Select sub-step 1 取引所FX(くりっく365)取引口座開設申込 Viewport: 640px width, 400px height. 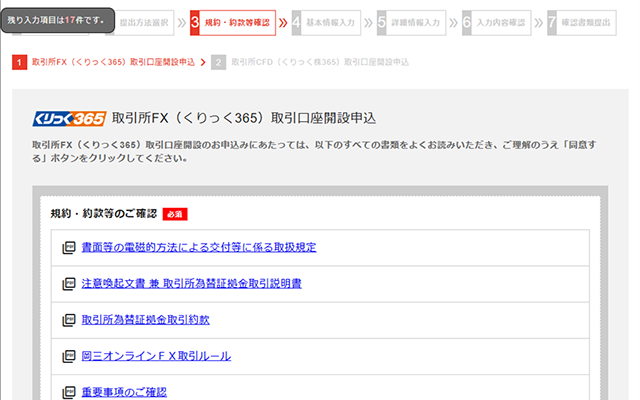(x=104, y=62)
